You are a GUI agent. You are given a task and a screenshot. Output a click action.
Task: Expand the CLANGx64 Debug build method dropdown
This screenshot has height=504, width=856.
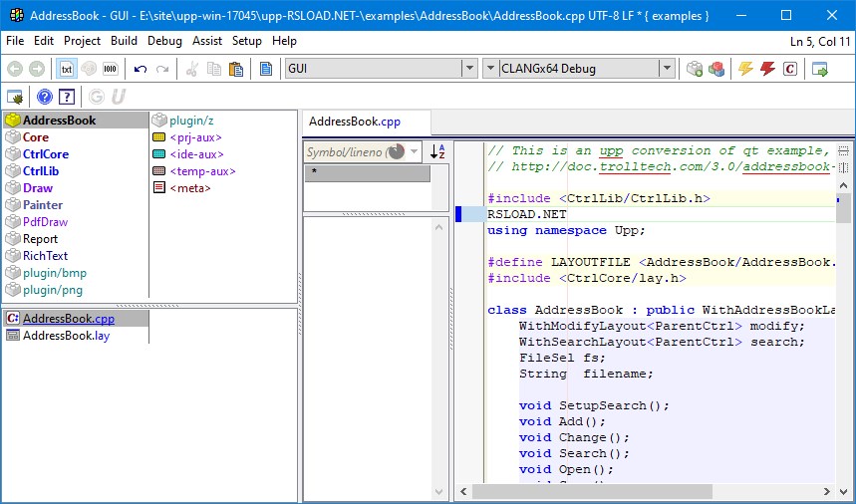667,69
